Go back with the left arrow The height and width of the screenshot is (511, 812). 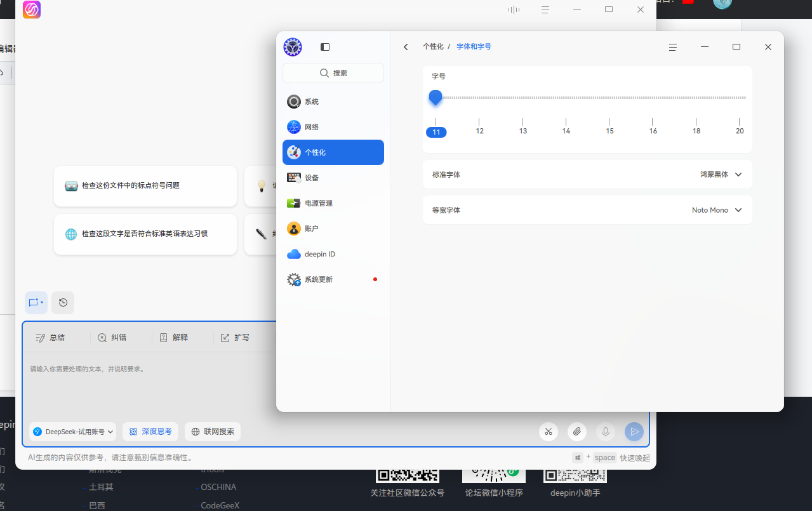(406, 47)
